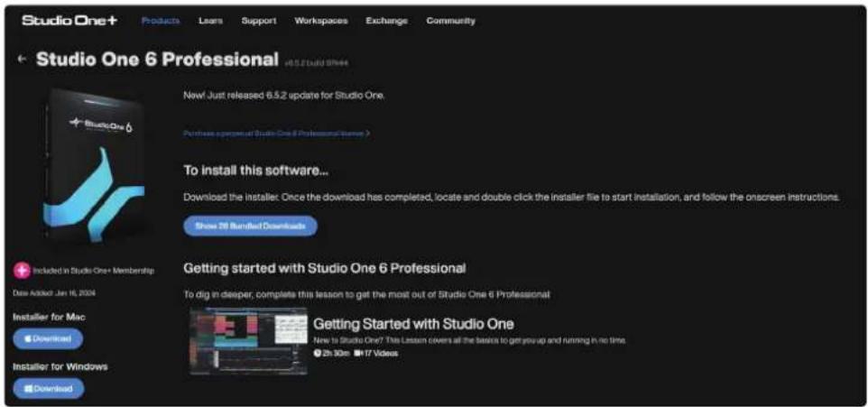Click the Studio One 6 Professional title
Image resolution: width=868 pixels, height=407 pixels.
pyautogui.click(x=157, y=60)
